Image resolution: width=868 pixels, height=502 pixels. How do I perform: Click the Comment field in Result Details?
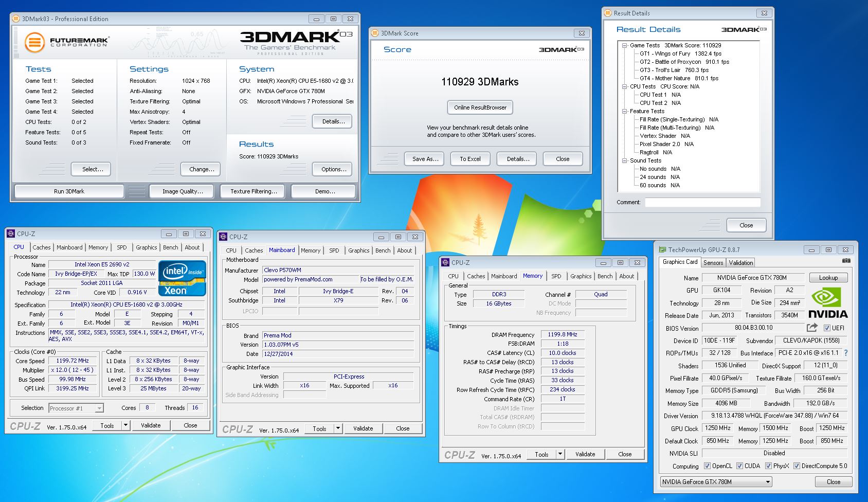[702, 202]
